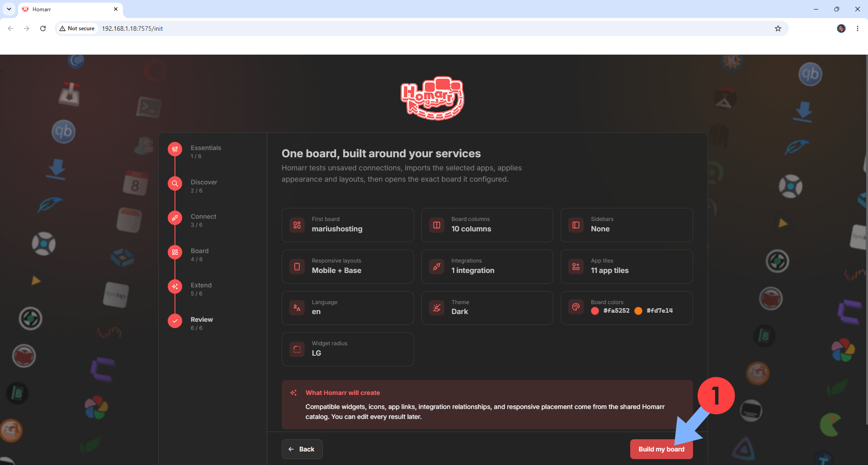This screenshot has height=465, width=868.
Task: Bookmark this page with the star icon
Action: (778, 28)
